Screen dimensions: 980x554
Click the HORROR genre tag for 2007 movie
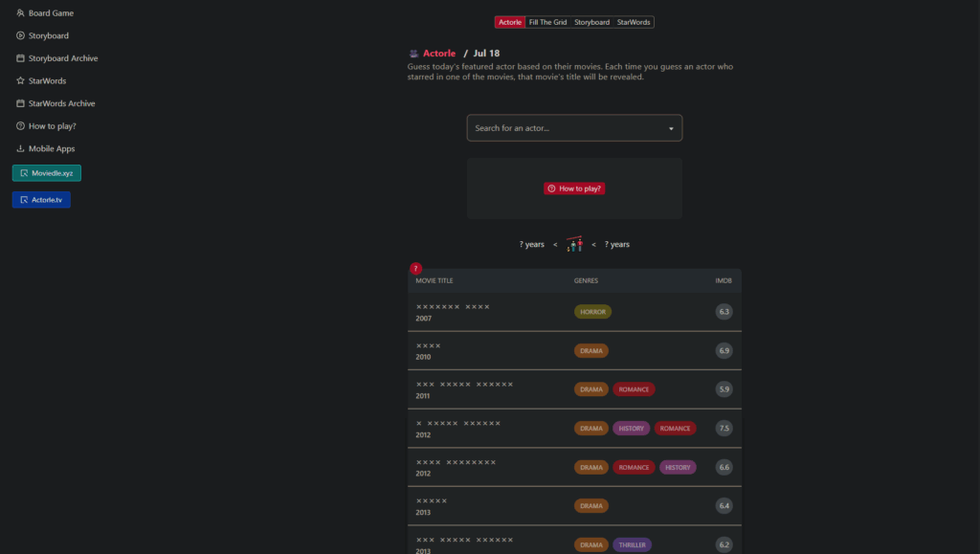click(x=592, y=312)
